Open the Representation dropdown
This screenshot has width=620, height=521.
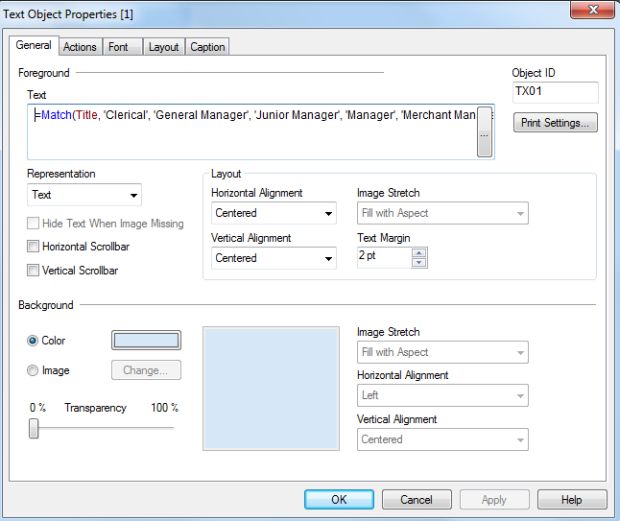coord(85,195)
